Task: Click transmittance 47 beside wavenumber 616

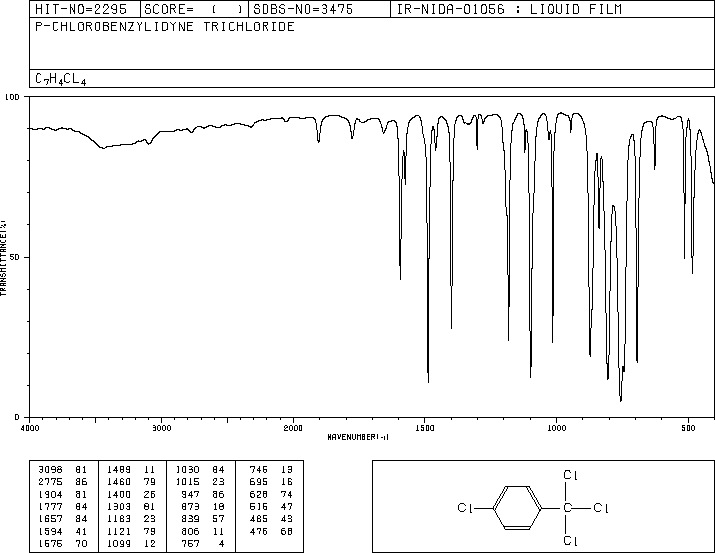Action: [x=287, y=506]
